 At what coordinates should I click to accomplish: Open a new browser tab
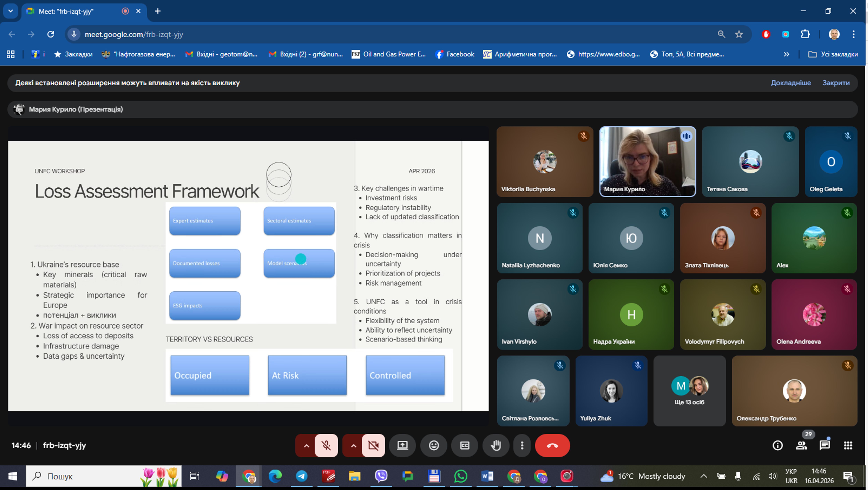pyautogui.click(x=158, y=11)
